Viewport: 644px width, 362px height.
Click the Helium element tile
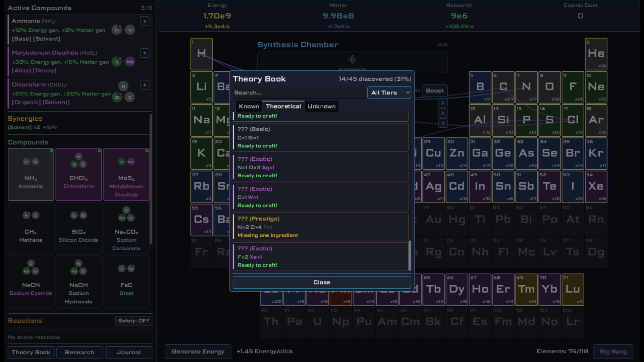click(596, 54)
